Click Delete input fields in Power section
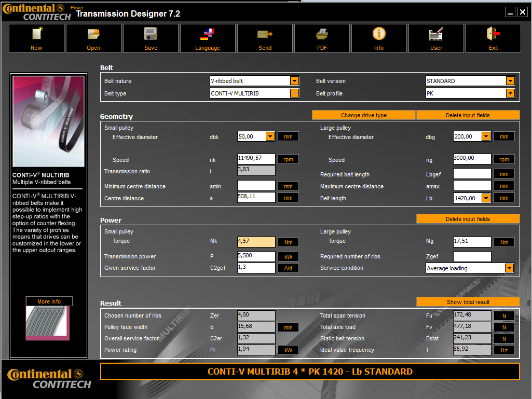 click(x=468, y=219)
